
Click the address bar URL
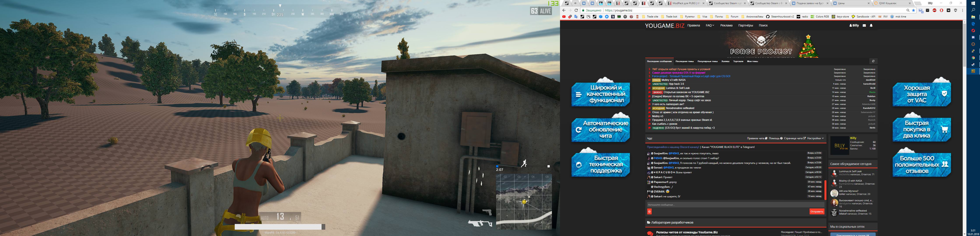pos(619,10)
